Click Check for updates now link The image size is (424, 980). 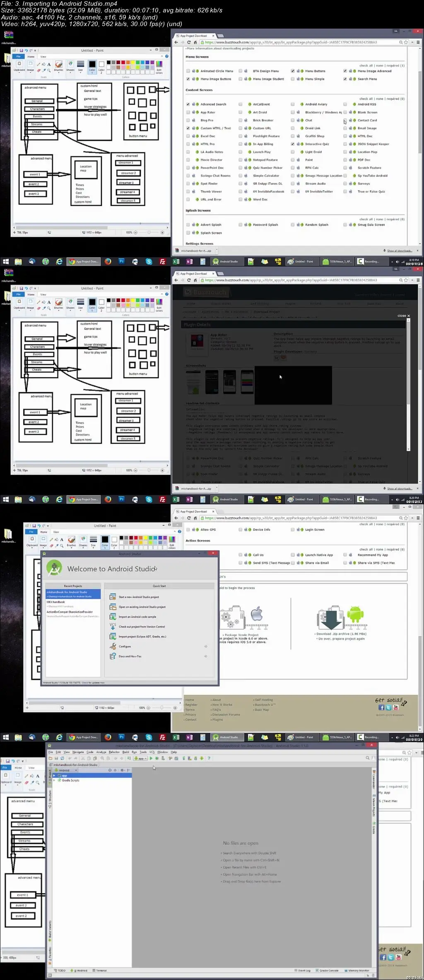click(x=93, y=683)
